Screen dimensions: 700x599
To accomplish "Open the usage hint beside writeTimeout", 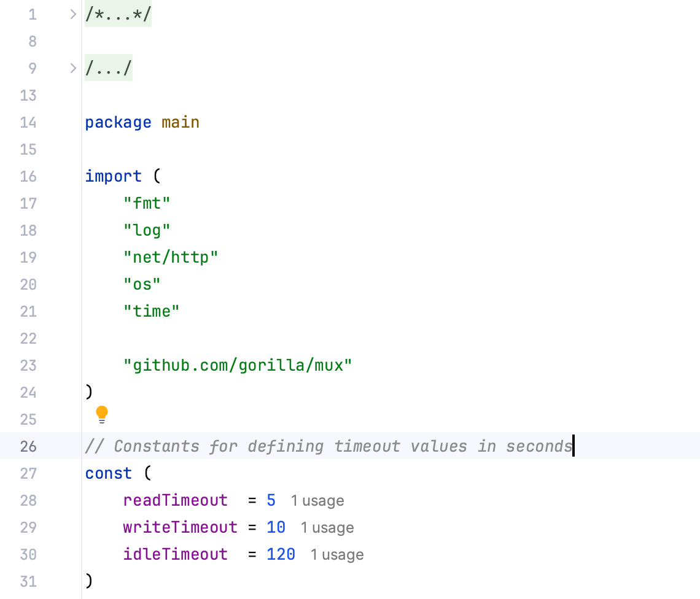I will [x=327, y=528].
